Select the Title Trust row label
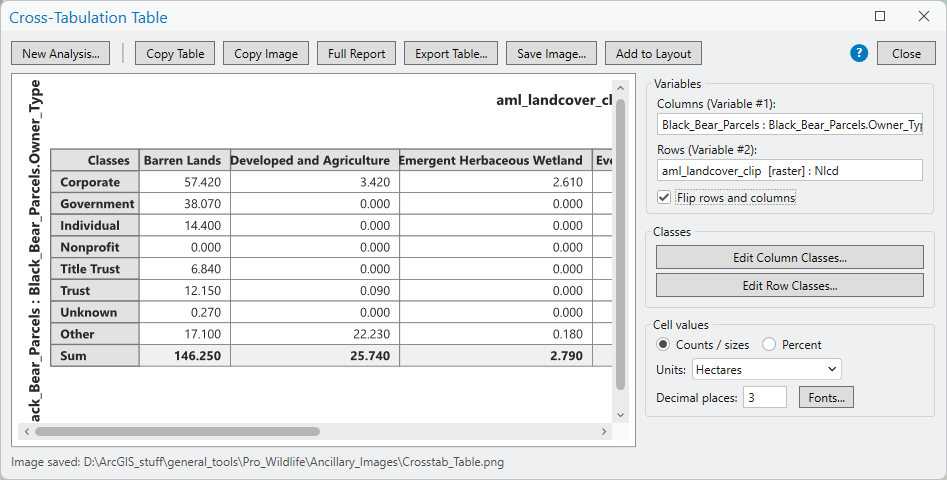This screenshot has height=480, width=947. [x=95, y=269]
